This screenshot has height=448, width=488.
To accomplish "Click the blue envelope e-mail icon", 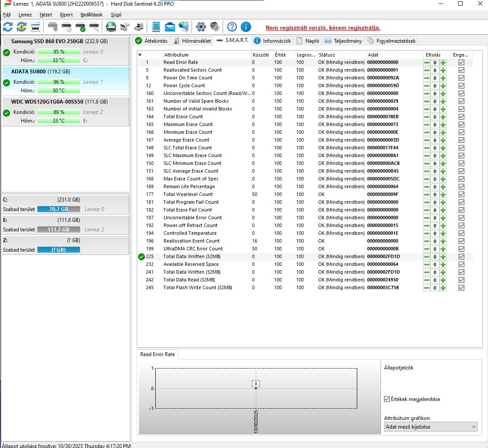I will (x=170, y=27).
